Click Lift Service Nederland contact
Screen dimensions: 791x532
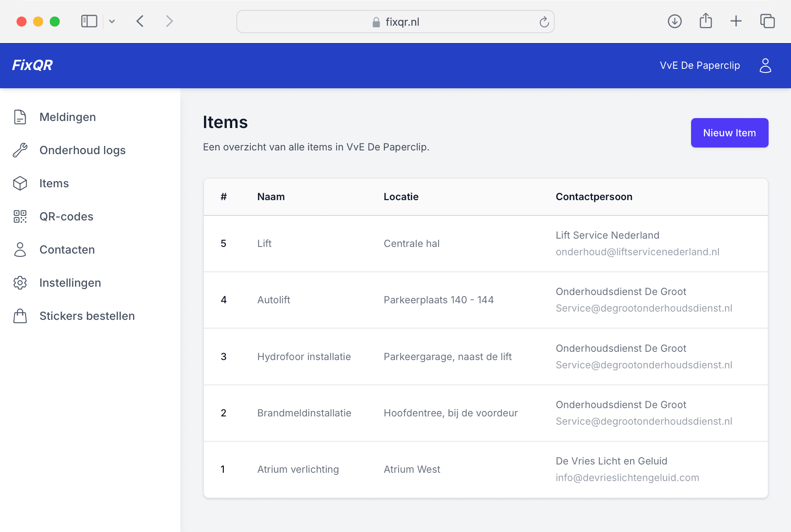[607, 235]
